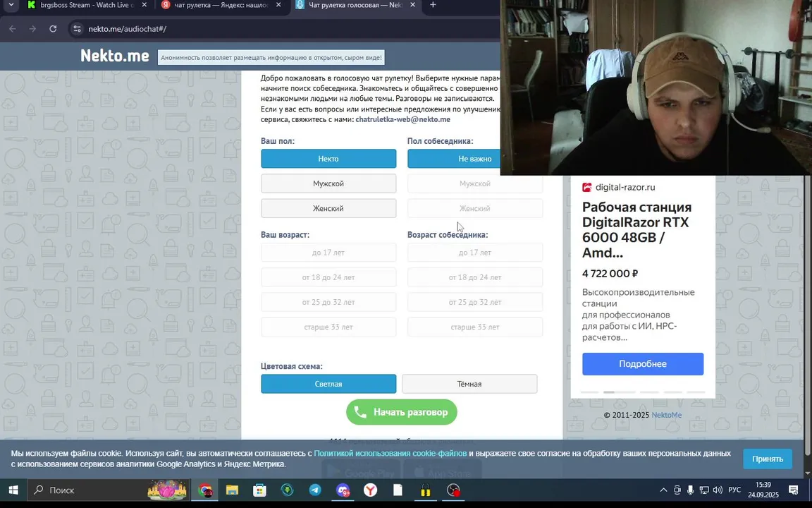812x508 pixels.
Task: Open the white document app in taskbar
Action: [398, 490]
